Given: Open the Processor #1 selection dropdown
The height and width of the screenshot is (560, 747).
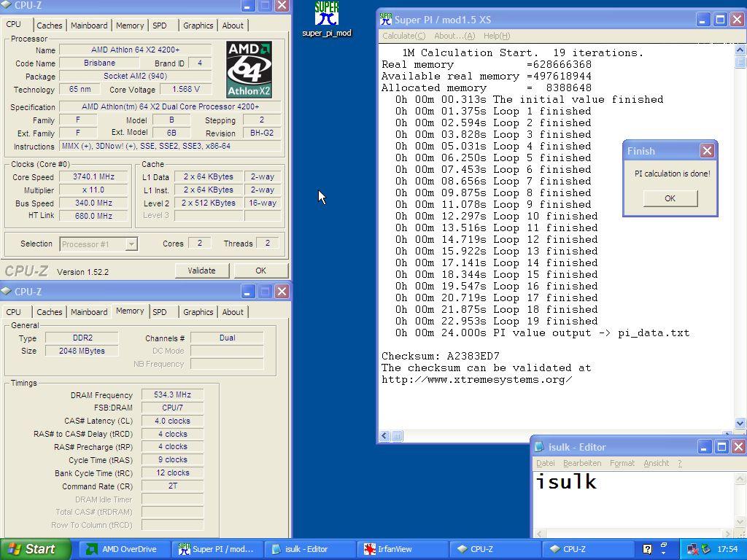Looking at the screenshot, I should click(131, 244).
